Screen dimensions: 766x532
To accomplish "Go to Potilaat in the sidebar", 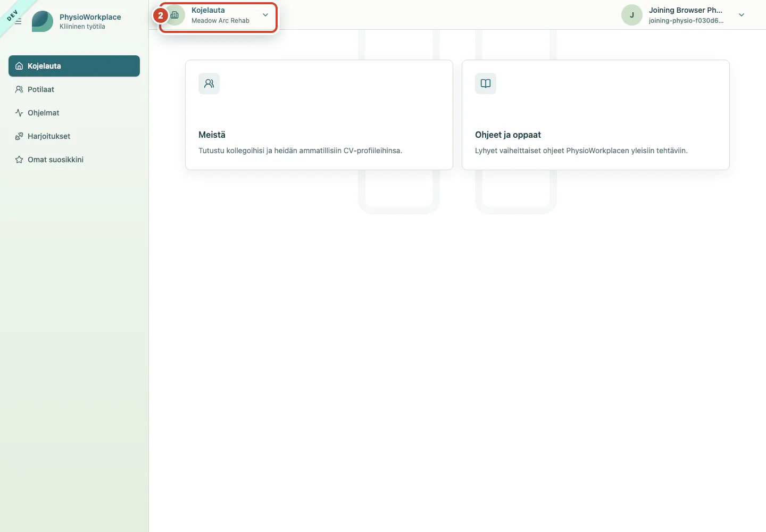I will [74, 89].
